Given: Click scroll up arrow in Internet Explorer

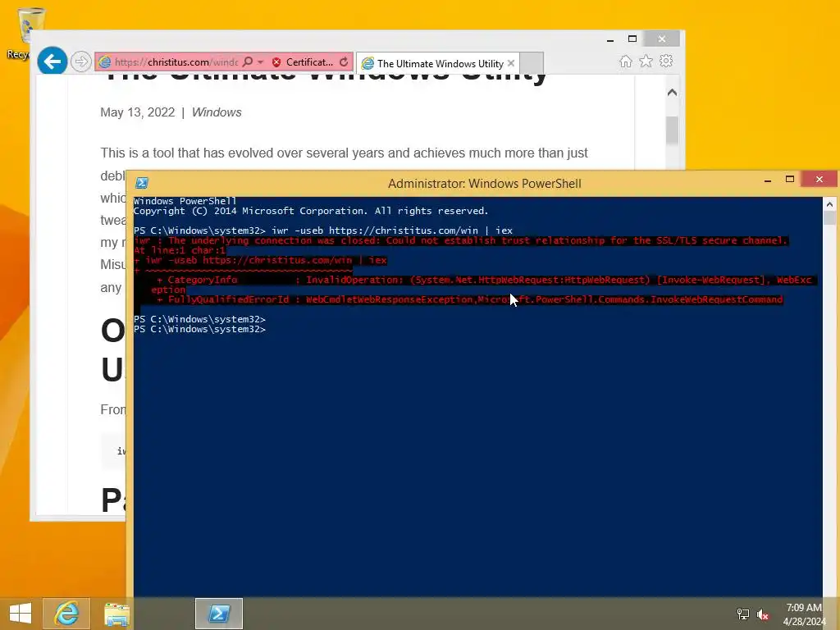Looking at the screenshot, I should [x=673, y=92].
